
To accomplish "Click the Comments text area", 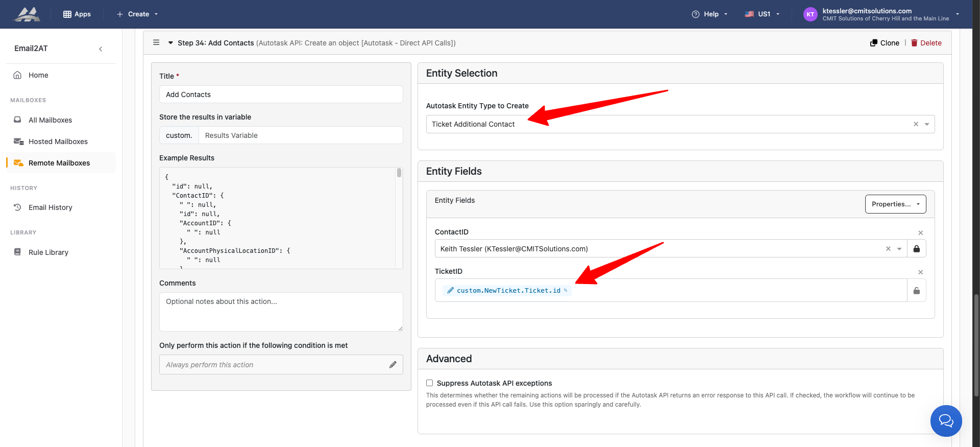I will (281, 312).
